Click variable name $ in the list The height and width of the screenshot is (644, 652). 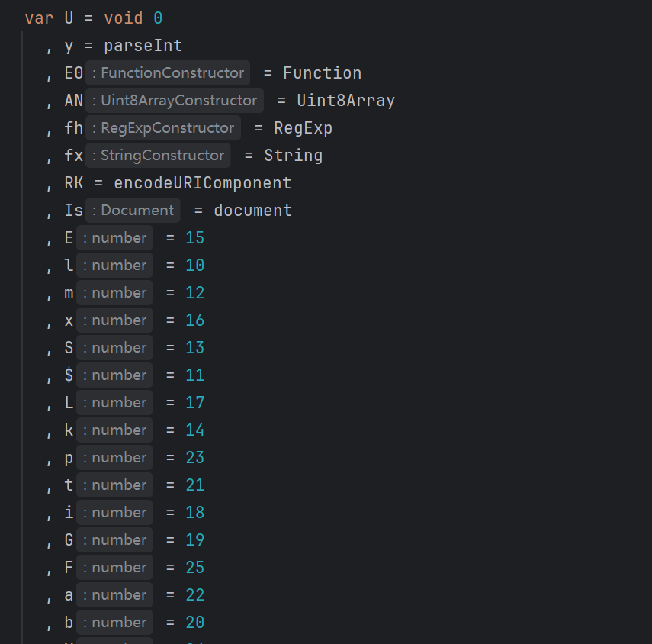click(69, 375)
